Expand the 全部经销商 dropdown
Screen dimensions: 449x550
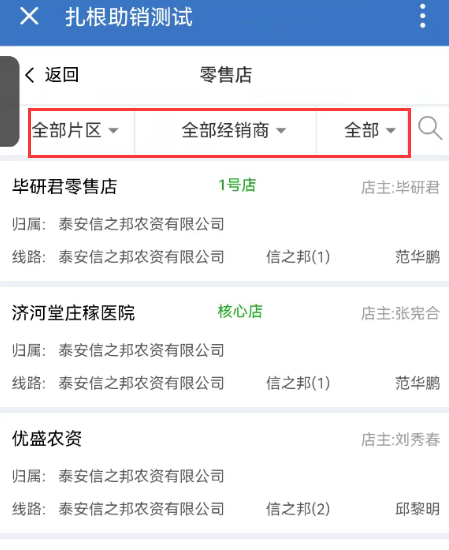(234, 130)
